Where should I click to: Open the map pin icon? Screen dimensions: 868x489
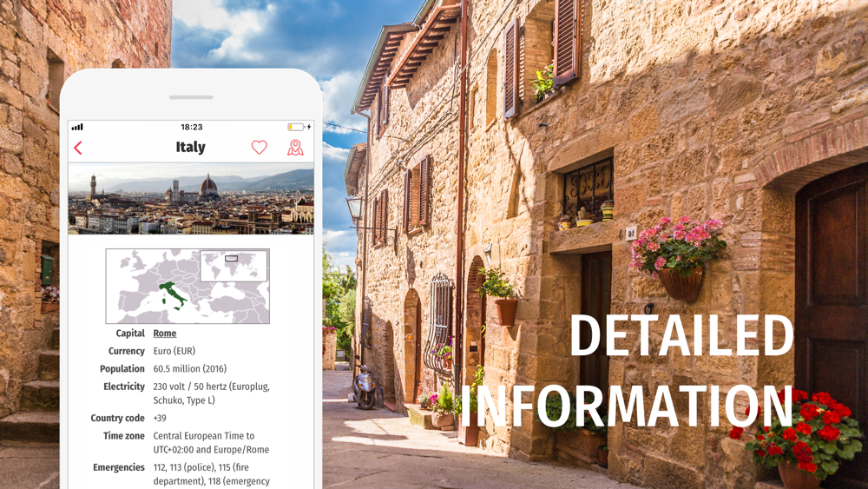click(x=295, y=148)
